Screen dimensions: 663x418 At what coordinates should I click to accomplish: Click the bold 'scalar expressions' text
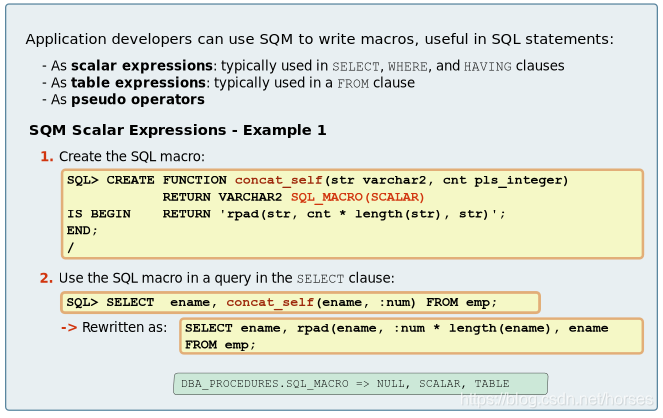click(x=142, y=66)
